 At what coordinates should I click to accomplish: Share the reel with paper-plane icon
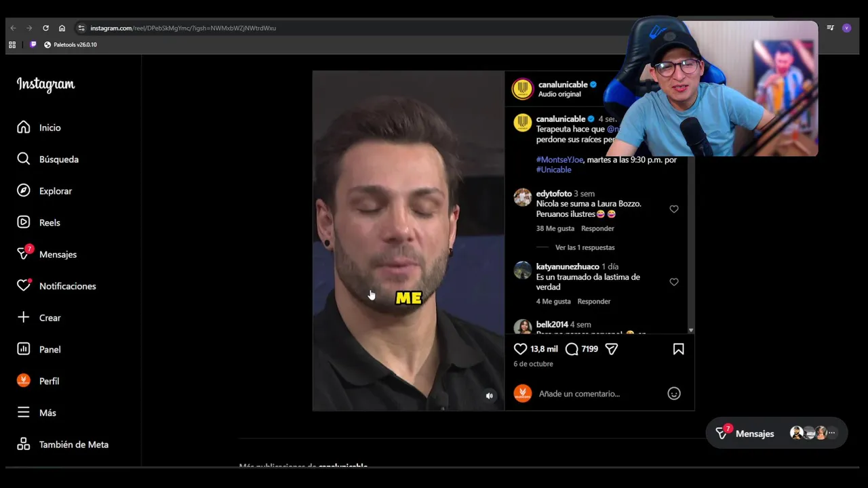pos(612,349)
